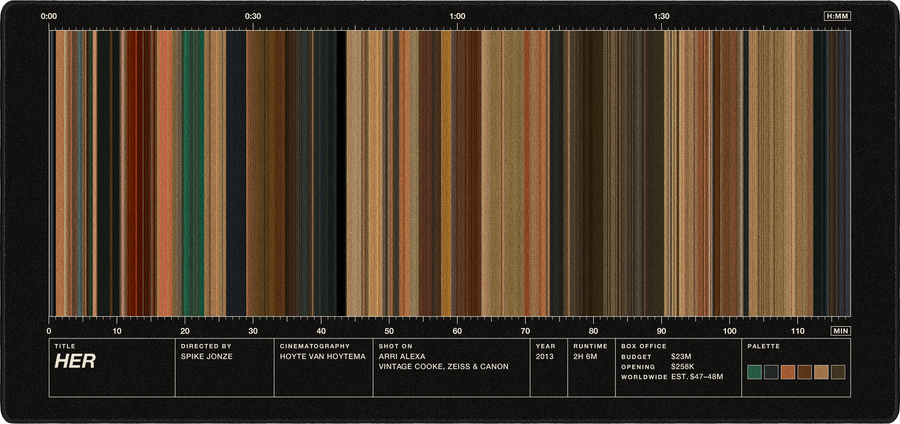This screenshot has height=424, width=900.
Task: Click the director name SPIKE JONZE
Action: click(x=206, y=356)
